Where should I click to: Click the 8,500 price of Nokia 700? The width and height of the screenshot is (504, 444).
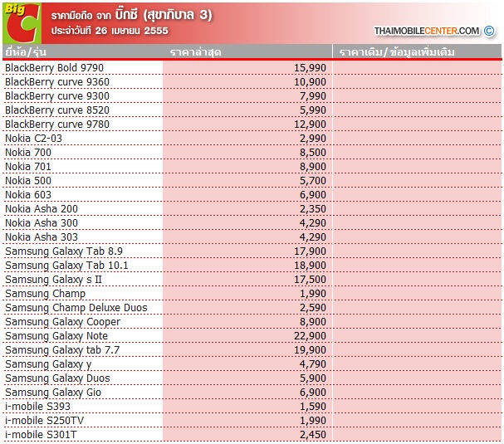point(313,153)
